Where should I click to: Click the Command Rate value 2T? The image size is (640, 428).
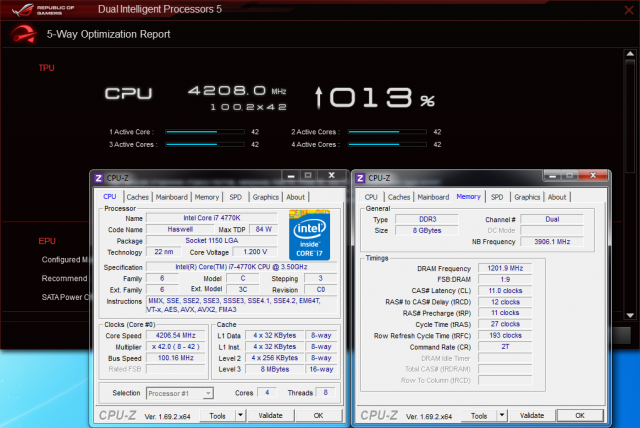point(505,346)
